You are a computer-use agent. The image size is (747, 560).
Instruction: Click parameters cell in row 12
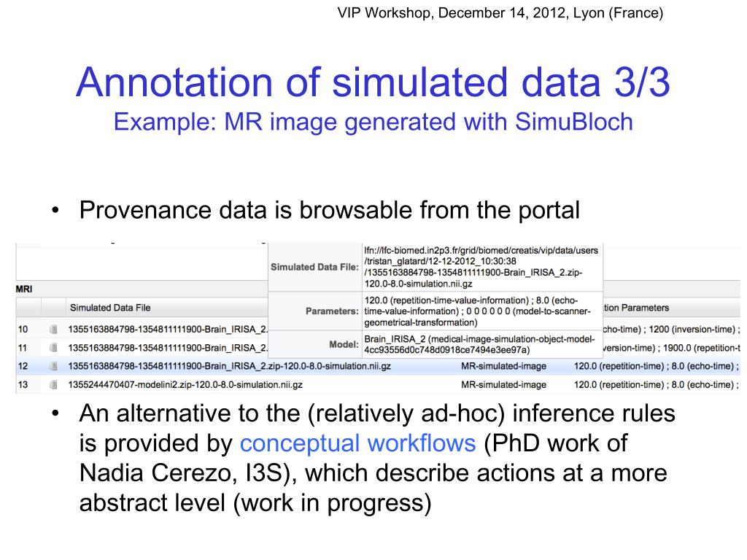coord(657,366)
